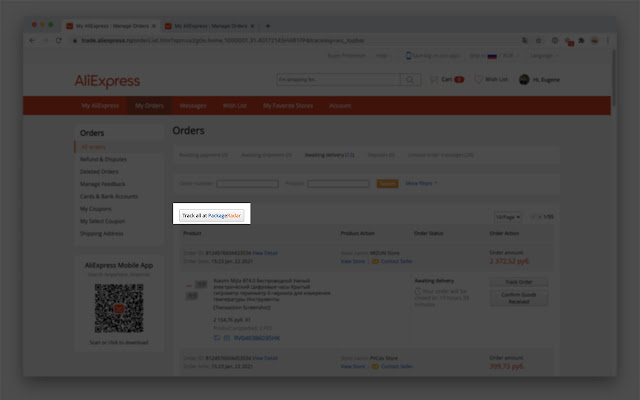Focus the Product filter input field
The image size is (640, 400).
tap(338, 184)
